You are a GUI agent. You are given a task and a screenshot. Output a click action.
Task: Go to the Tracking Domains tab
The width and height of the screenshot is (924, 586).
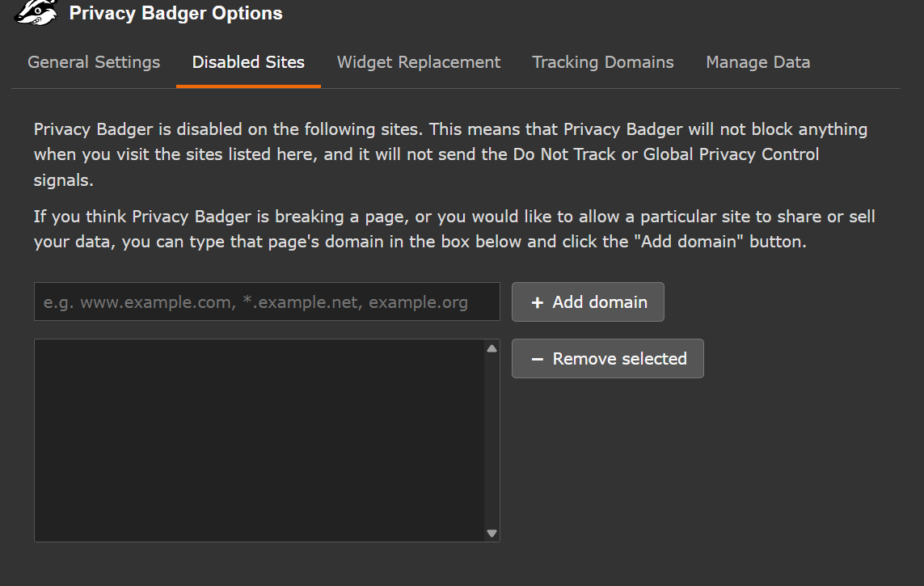point(603,62)
